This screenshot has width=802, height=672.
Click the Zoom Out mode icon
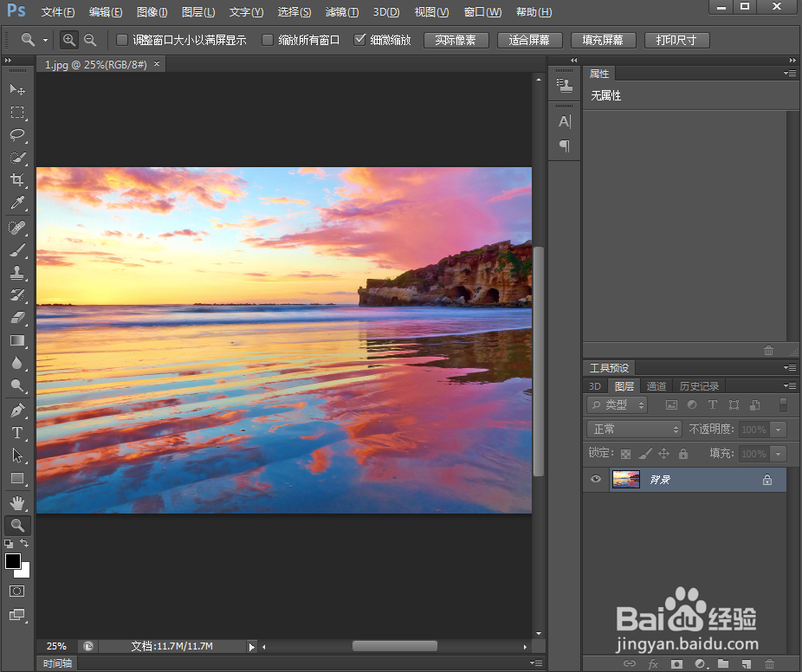coord(90,40)
